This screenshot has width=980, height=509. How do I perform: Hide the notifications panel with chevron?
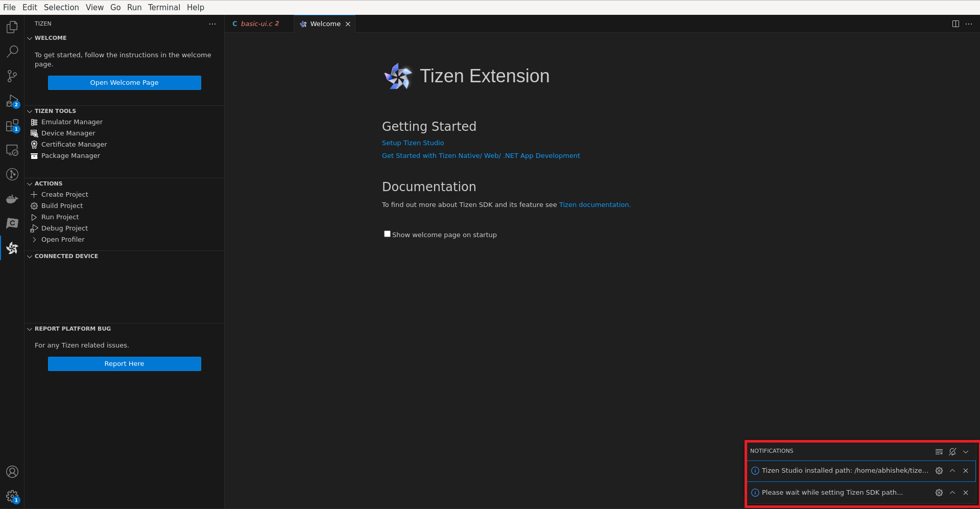tap(966, 452)
